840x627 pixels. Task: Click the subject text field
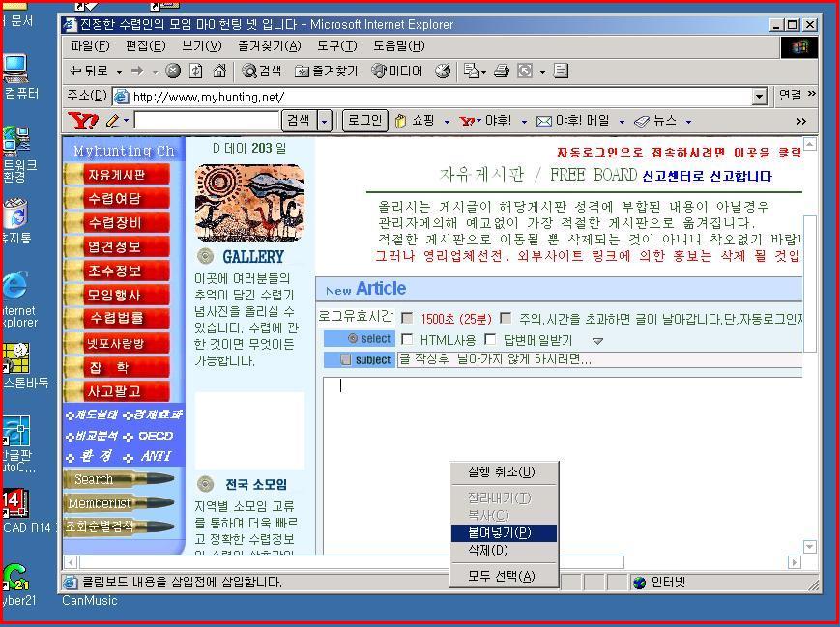click(x=599, y=359)
